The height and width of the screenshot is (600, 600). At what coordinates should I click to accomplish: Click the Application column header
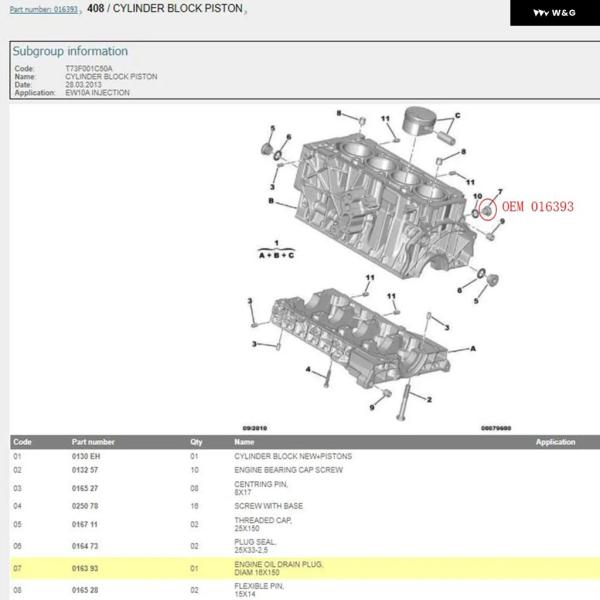[555, 442]
